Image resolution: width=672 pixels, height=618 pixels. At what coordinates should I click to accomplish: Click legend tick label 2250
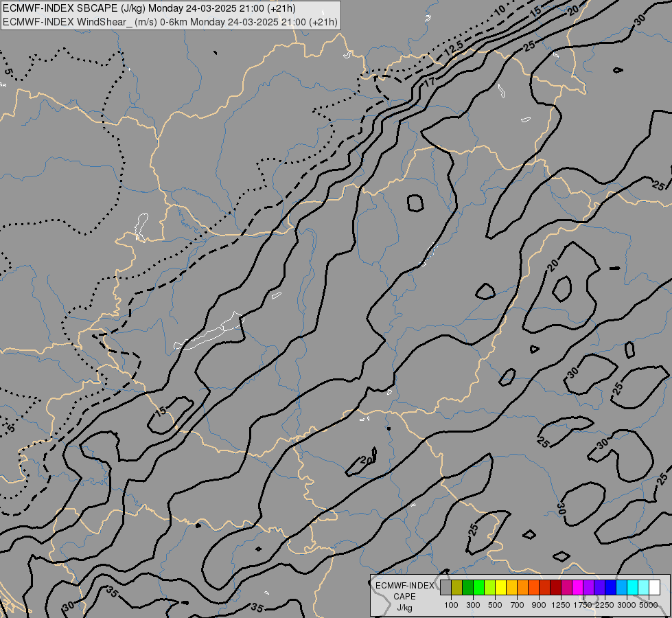(x=605, y=605)
